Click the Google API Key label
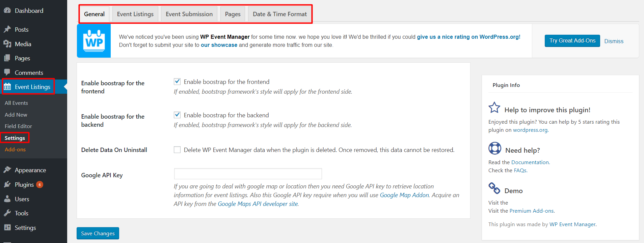The width and height of the screenshot is (644, 243). click(x=102, y=175)
